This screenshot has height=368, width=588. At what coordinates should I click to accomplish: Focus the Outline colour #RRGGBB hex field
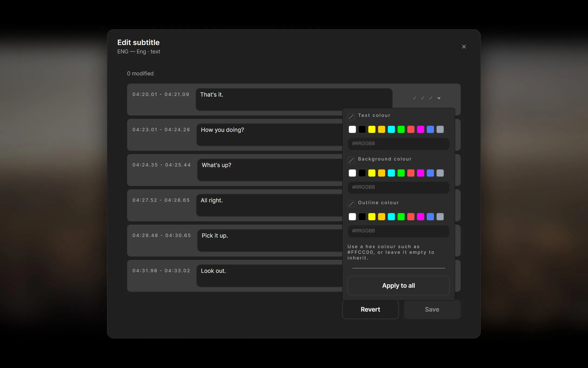coord(398,231)
